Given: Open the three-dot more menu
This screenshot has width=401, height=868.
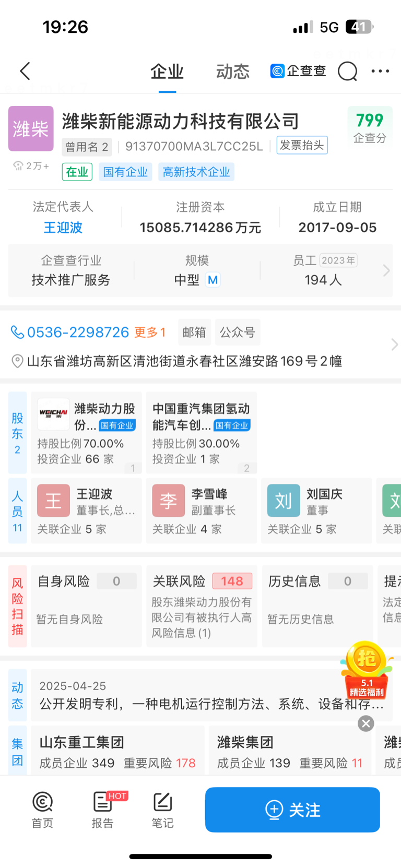Looking at the screenshot, I should pos(380,71).
